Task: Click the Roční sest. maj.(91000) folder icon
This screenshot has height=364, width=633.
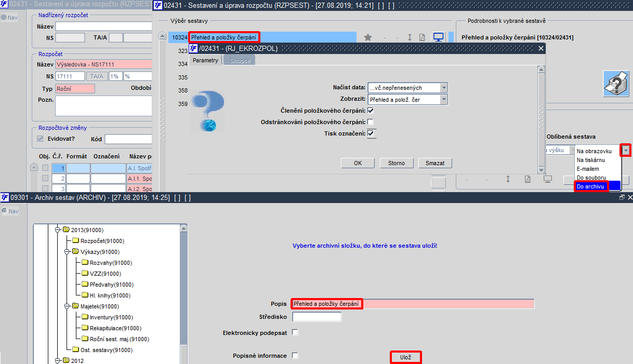Action: click(x=85, y=339)
